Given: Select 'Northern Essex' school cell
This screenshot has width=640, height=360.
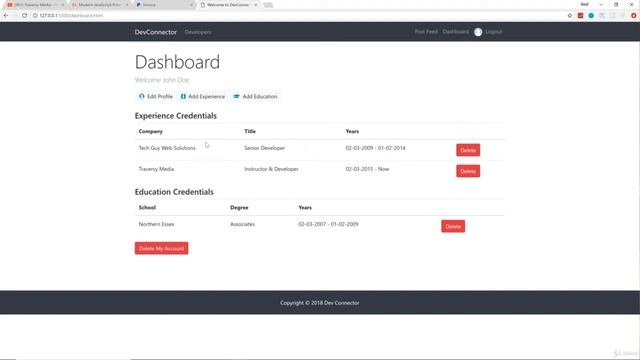Looking at the screenshot, I should click(x=156, y=224).
